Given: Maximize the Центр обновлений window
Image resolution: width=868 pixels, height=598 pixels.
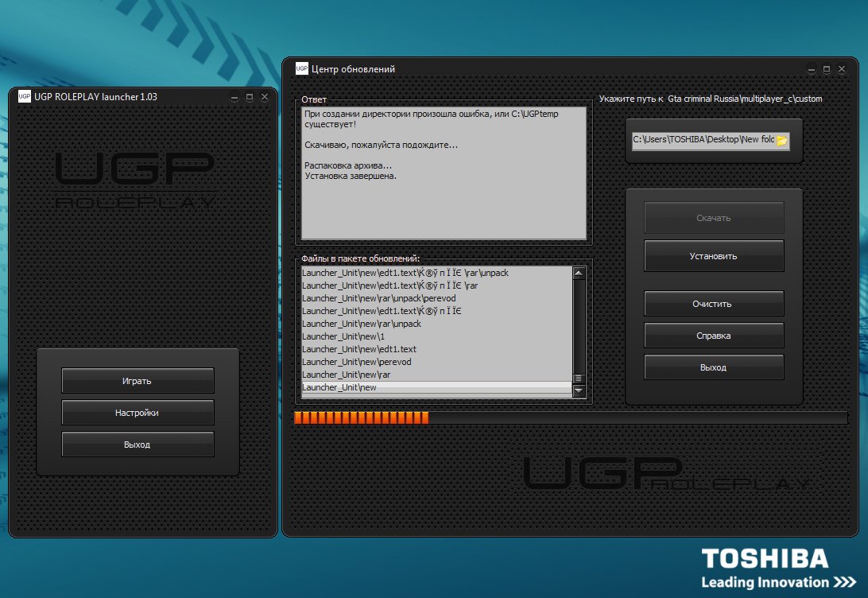Looking at the screenshot, I should click(x=827, y=69).
